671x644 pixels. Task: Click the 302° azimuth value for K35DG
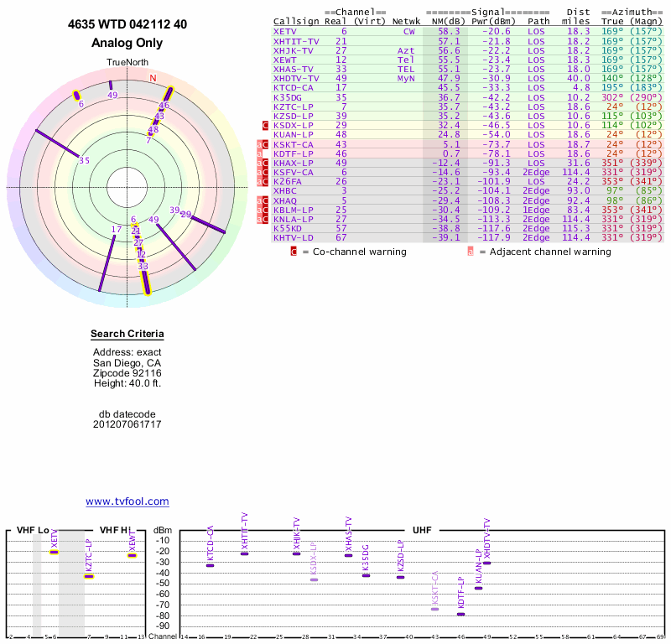click(x=612, y=97)
